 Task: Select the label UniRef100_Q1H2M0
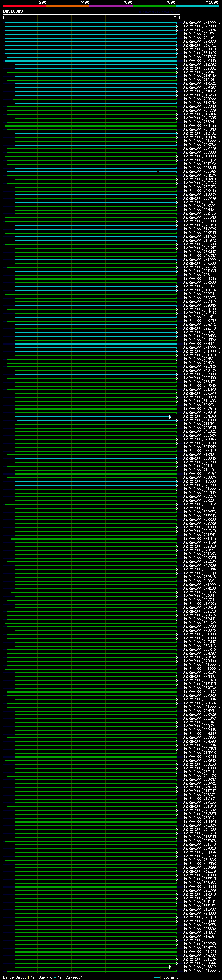(199, 76)
